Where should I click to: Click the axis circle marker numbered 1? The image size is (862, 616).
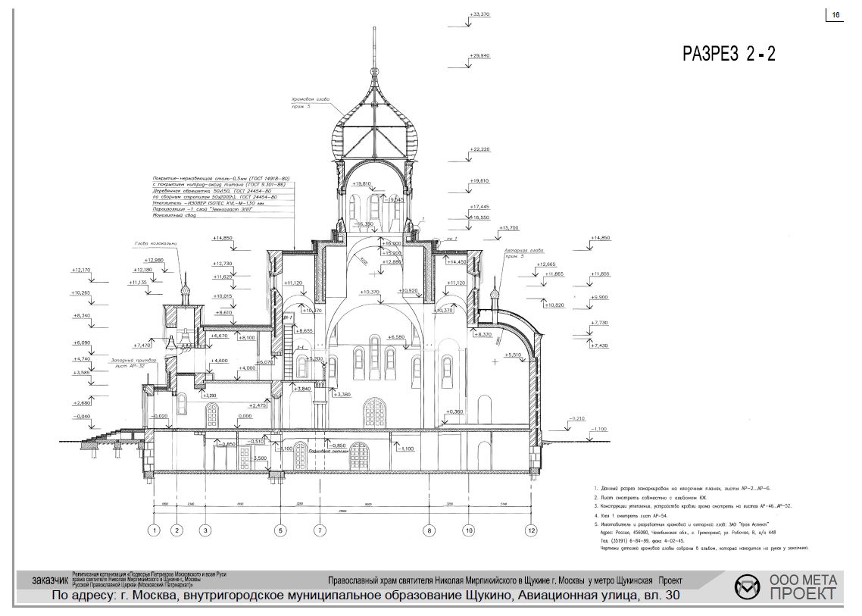(155, 530)
